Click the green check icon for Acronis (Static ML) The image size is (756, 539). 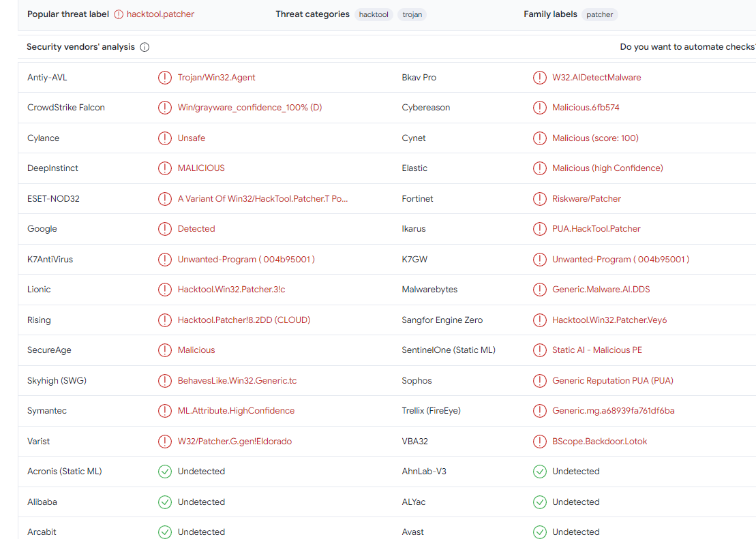(x=165, y=472)
